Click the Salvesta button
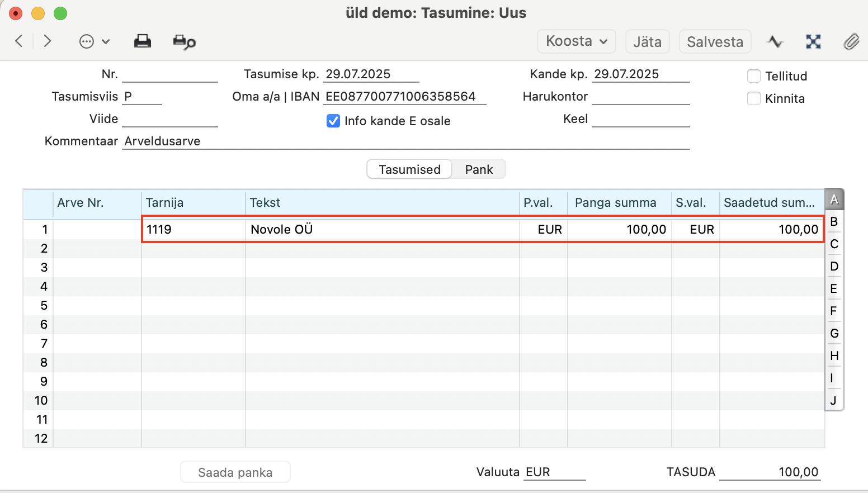This screenshot has height=493, width=868. click(x=715, y=41)
